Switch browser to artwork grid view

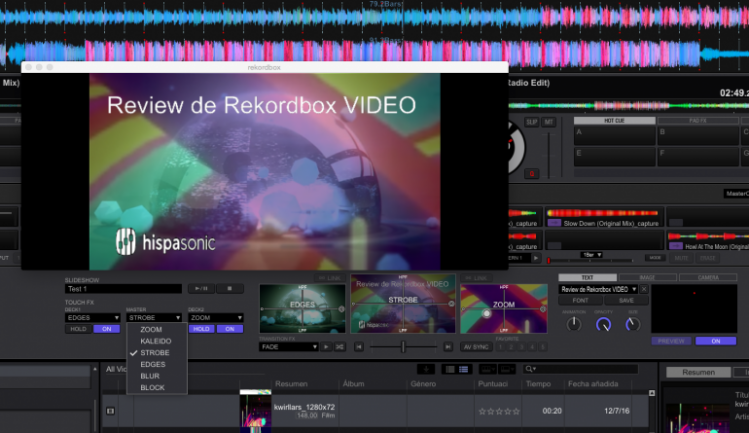click(x=450, y=369)
